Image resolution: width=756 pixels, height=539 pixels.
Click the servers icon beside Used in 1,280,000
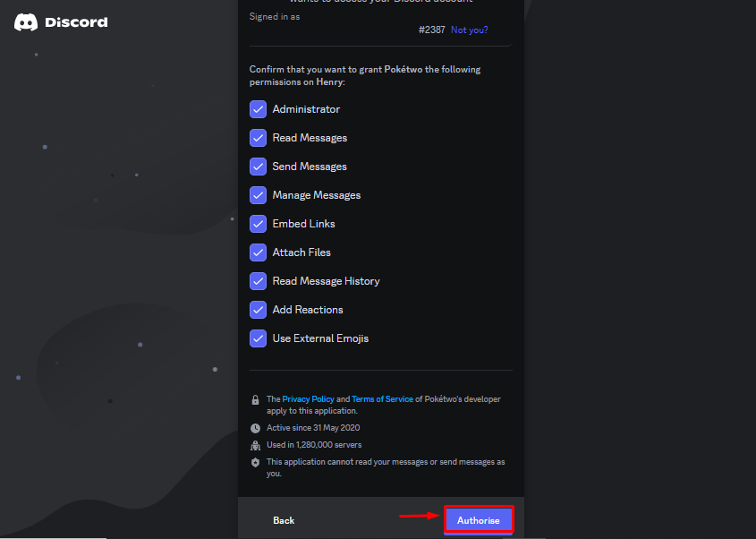point(255,445)
